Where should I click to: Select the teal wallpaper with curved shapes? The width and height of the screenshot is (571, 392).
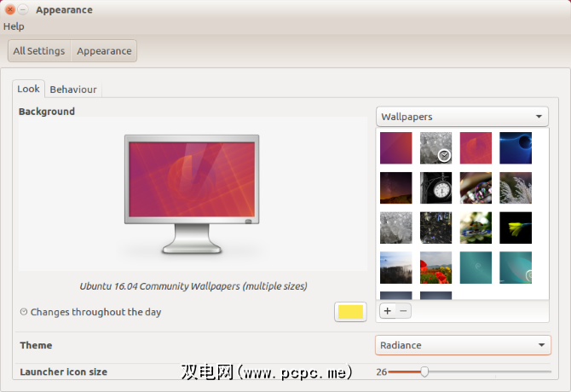point(516,268)
